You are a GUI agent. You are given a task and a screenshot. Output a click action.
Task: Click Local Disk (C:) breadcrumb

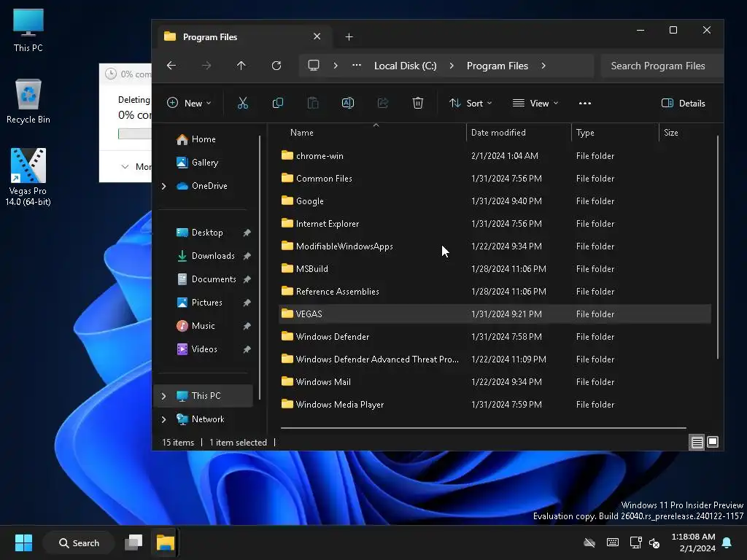(405, 66)
